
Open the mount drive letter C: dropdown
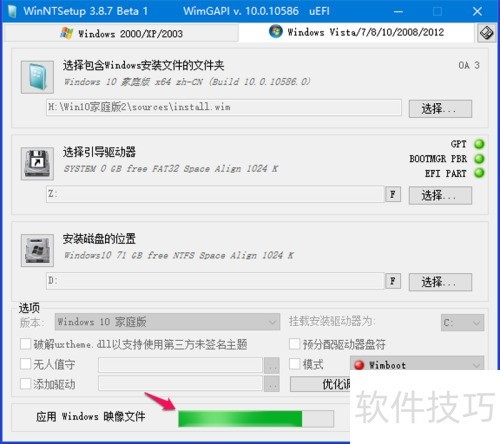[462, 322]
